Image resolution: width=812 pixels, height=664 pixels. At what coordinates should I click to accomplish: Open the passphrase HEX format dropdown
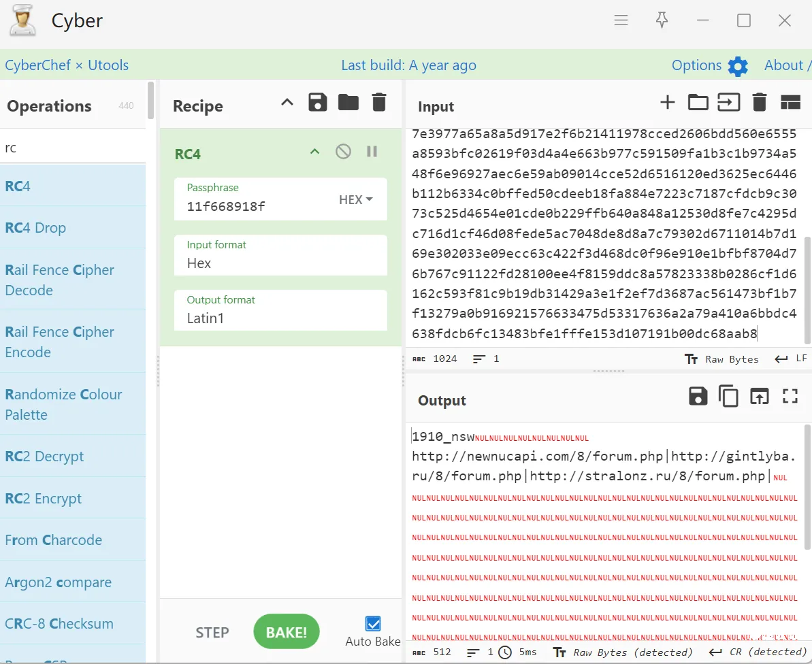click(356, 199)
